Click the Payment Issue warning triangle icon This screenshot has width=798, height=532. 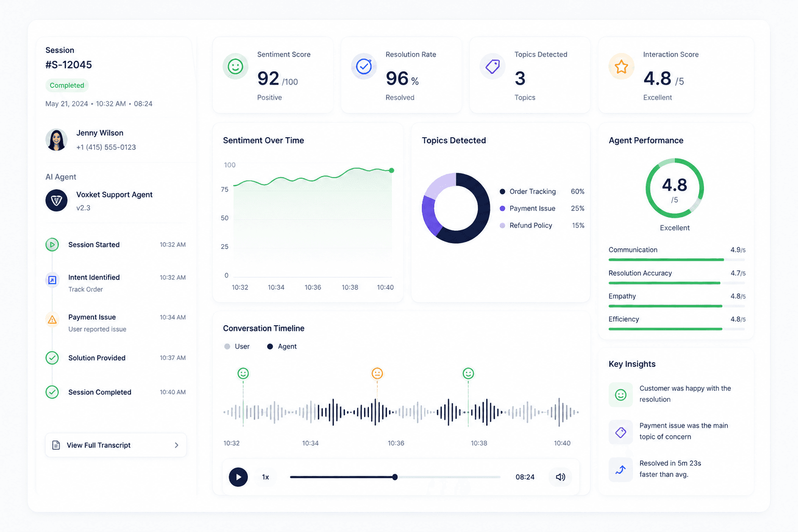tap(52, 320)
